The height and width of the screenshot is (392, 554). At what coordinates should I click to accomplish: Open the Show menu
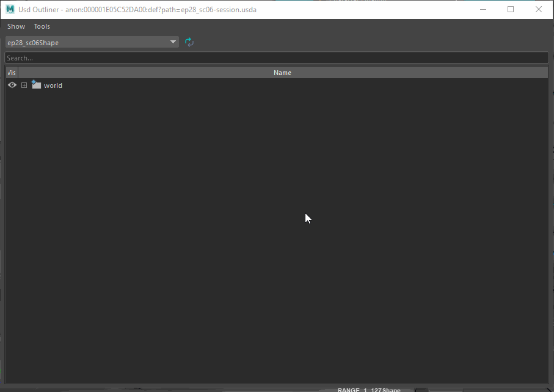16,26
